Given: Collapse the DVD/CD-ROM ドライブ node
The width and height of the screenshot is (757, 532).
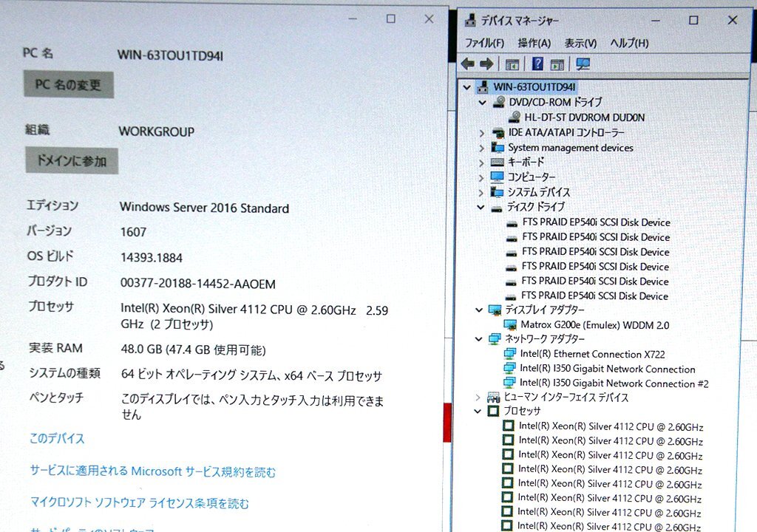Looking at the screenshot, I should tap(482, 103).
